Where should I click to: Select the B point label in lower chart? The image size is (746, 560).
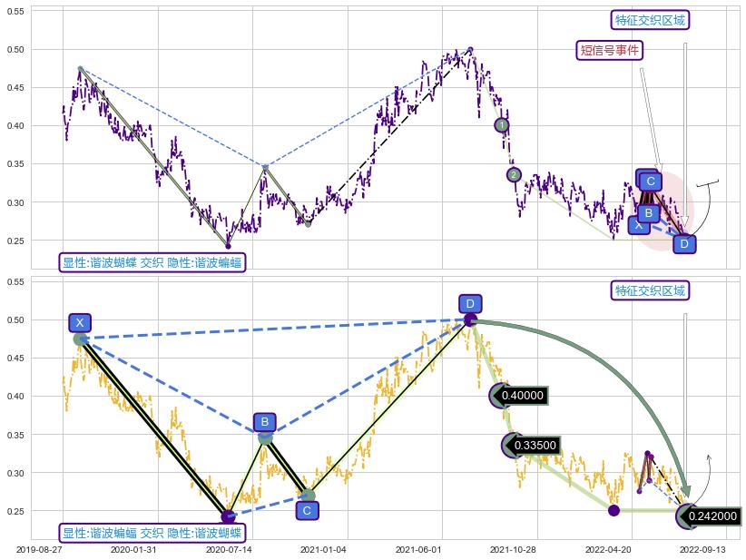[264, 422]
